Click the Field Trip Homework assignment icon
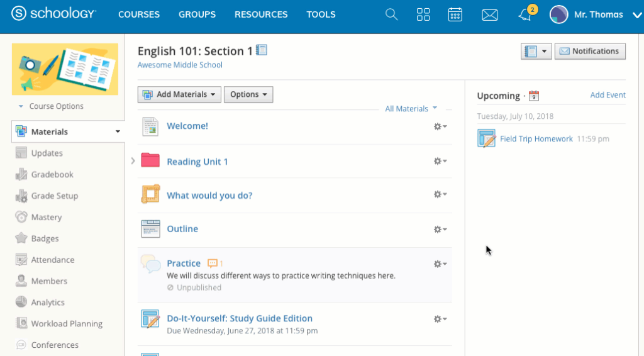 486,138
